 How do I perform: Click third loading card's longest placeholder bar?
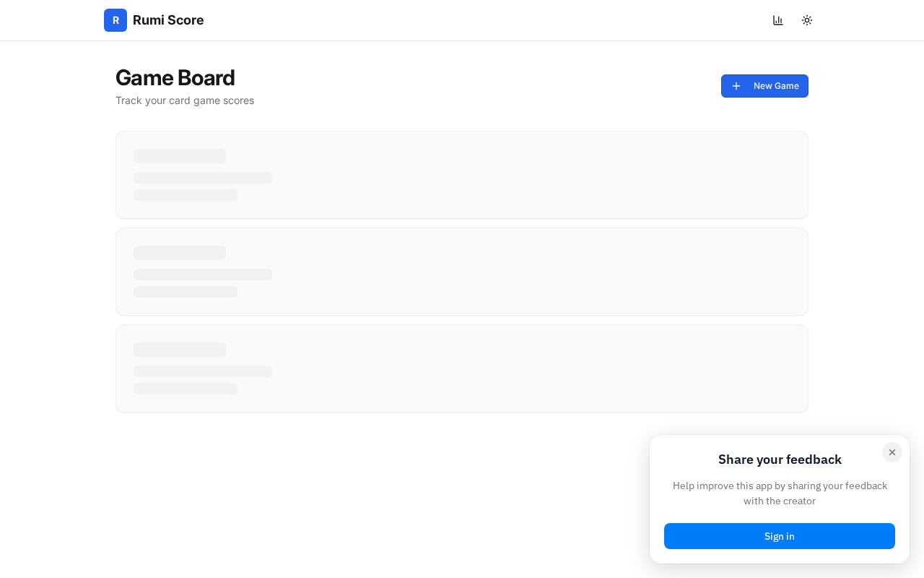pos(203,371)
